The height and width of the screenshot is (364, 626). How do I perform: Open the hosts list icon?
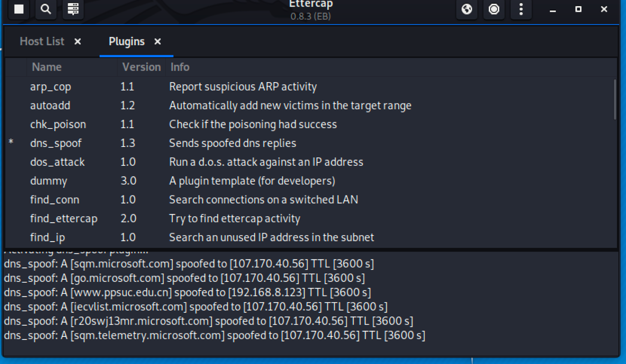point(73,9)
